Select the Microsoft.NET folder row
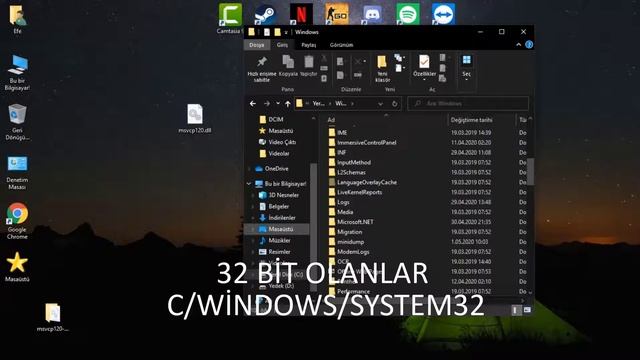The width and height of the screenshot is (640, 360). click(x=427, y=222)
